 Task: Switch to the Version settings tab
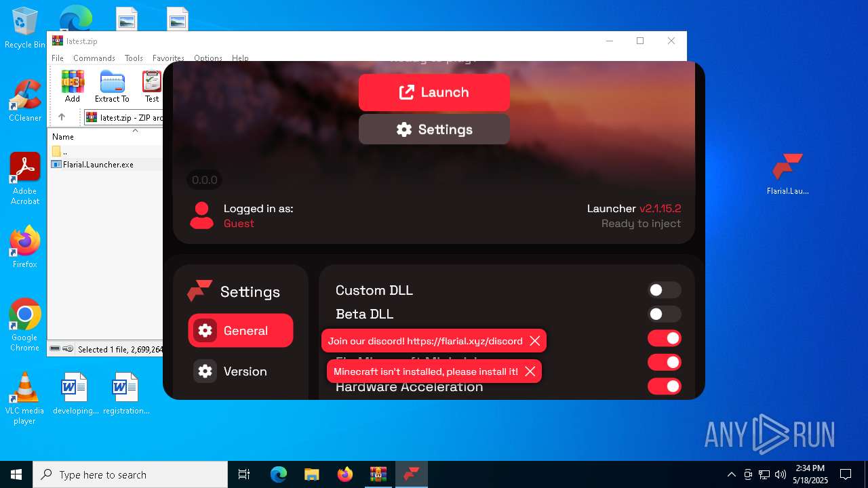241,371
